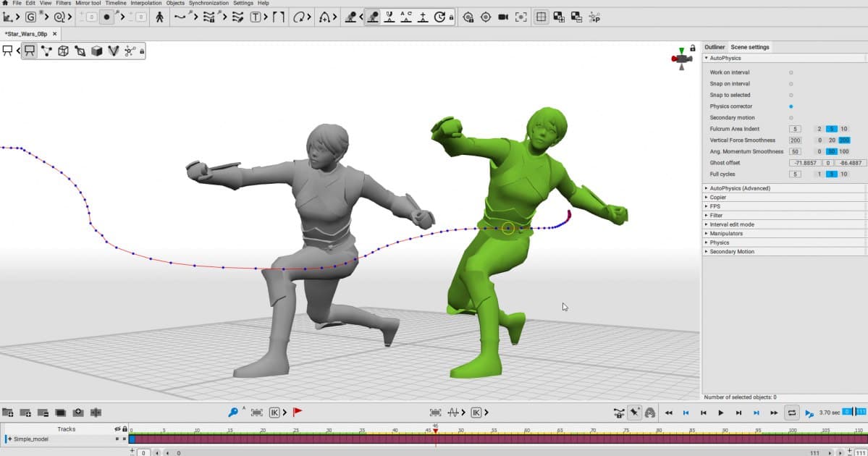Turn off the Physics corrector toggle

tap(791, 106)
